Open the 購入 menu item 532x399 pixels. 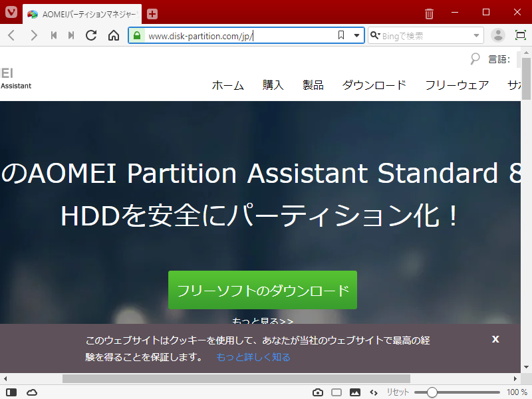pyautogui.click(x=273, y=85)
